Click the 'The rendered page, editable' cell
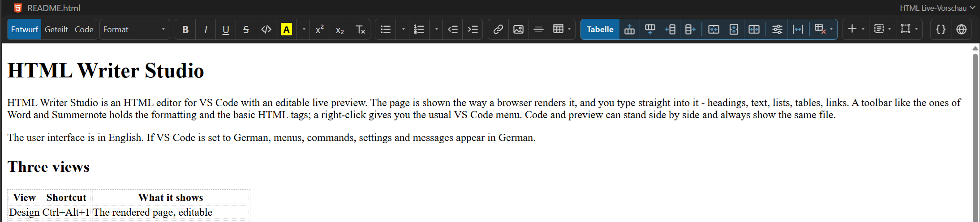The height and width of the screenshot is (222, 980). 171,212
